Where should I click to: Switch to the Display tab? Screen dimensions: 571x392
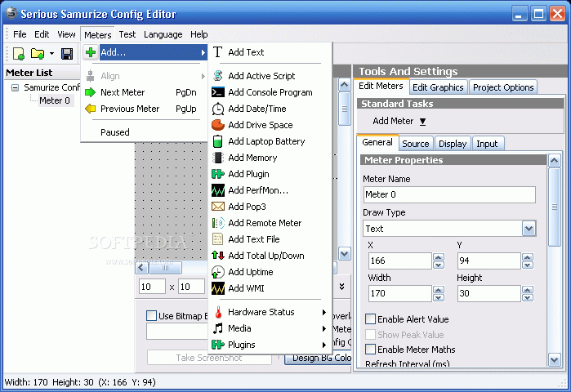[x=453, y=144]
